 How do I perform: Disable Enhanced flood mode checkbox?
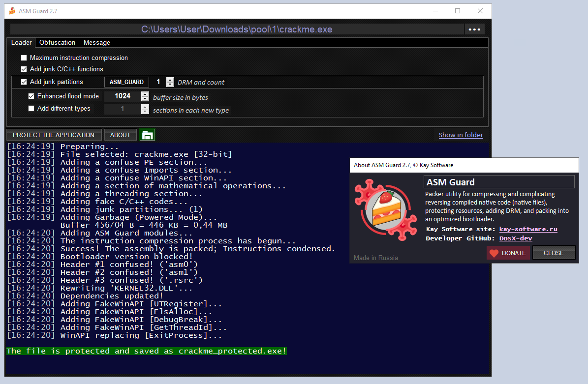pos(31,96)
